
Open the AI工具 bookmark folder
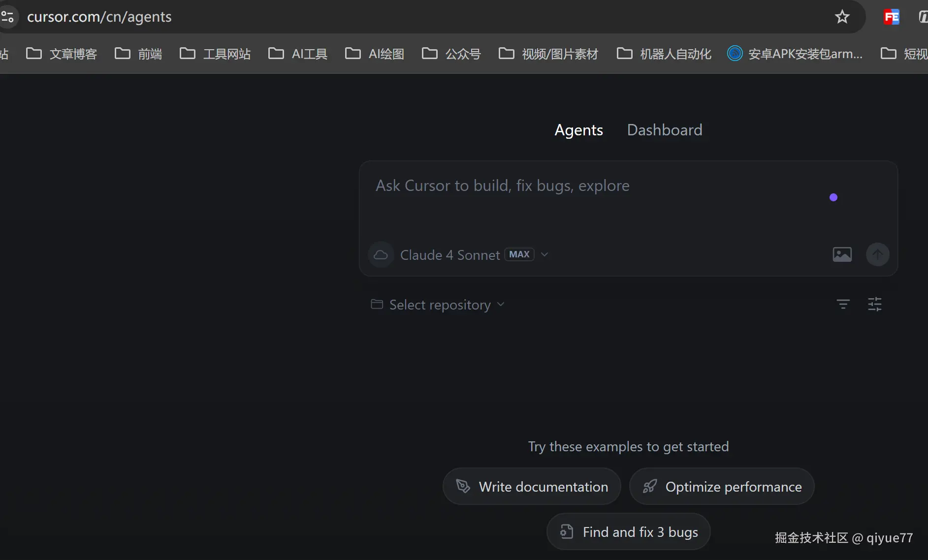(298, 54)
